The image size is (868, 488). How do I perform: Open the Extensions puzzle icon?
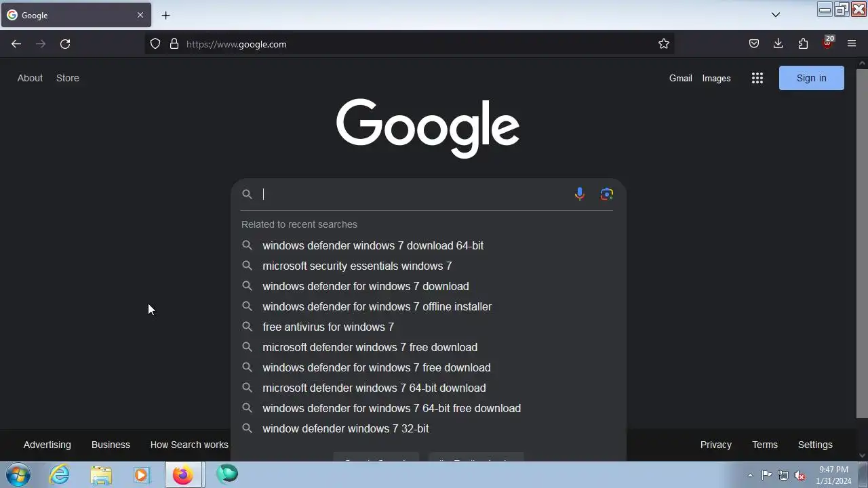click(803, 44)
